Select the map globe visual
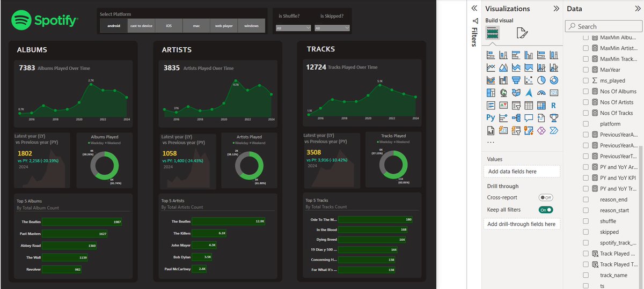 [503, 93]
